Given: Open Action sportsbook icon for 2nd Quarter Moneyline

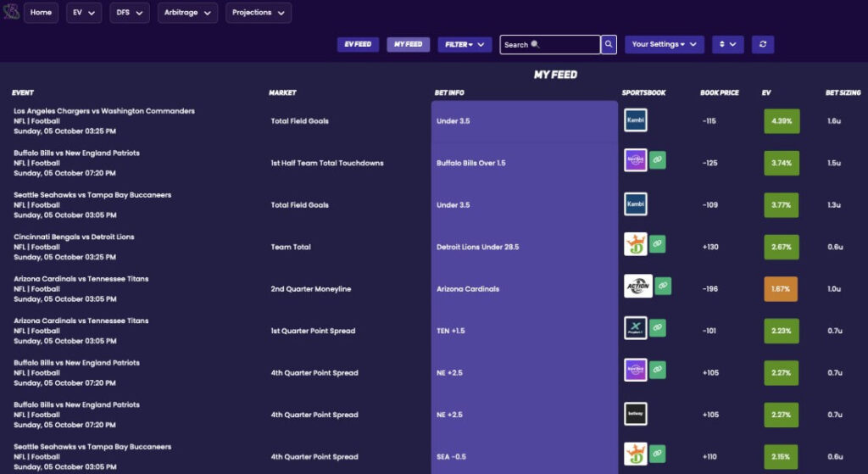Looking at the screenshot, I should click(638, 287).
